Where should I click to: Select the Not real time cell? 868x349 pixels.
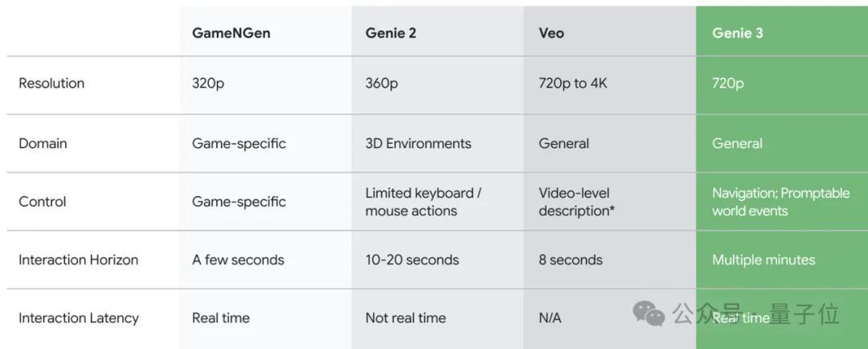click(x=405, y=318)
